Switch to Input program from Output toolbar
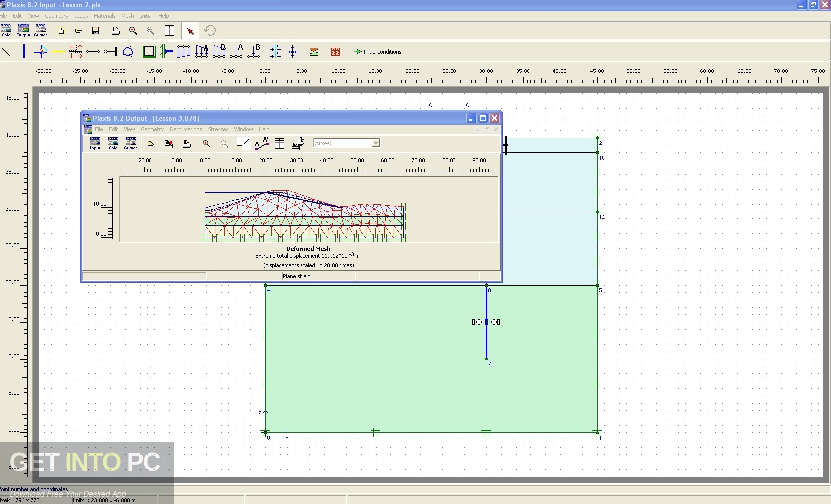Image resolution: width=831 pixels, height=504 pixels. click(x=95, y=144)
